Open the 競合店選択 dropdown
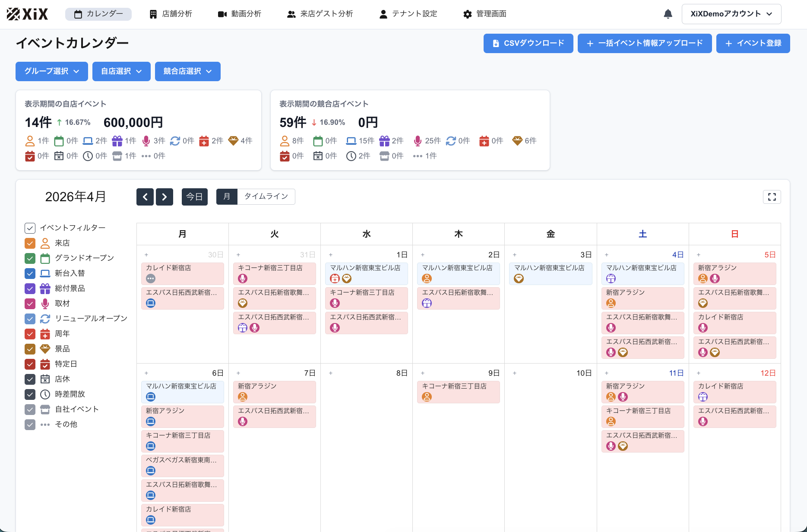The width and height of the screenshot is (807, 532). [188, 71]
